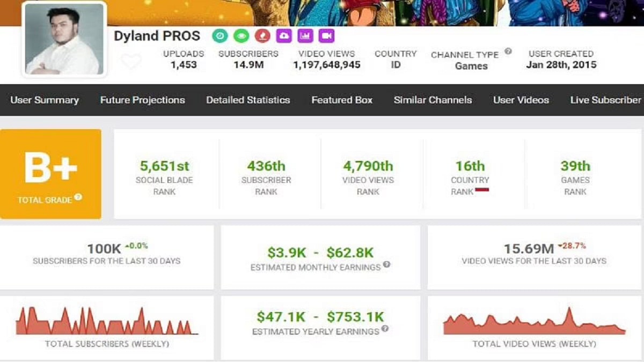
Task: Open the Featured Box tab
Action: coord(341,100)
